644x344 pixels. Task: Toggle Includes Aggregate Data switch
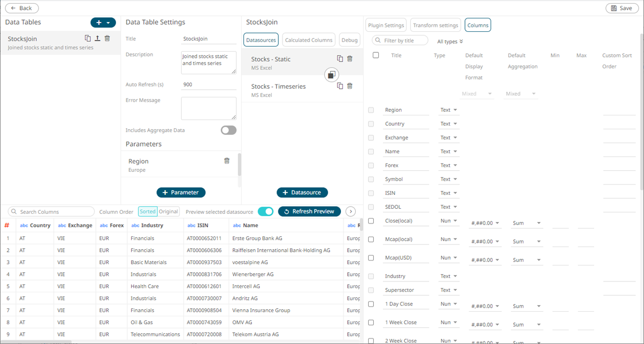tap(229, 130)
